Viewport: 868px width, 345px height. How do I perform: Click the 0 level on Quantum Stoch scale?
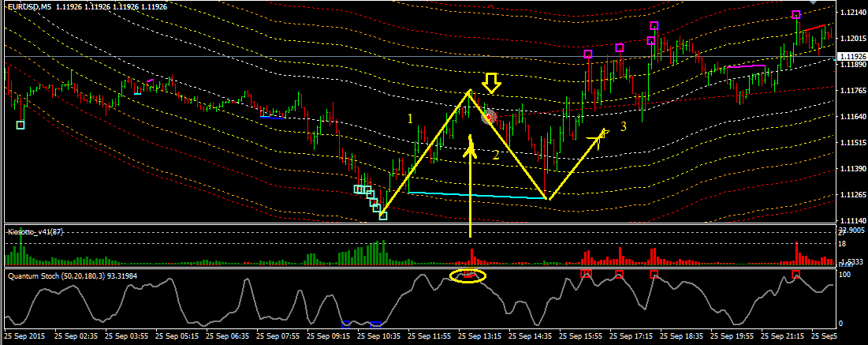pos(841,324)
